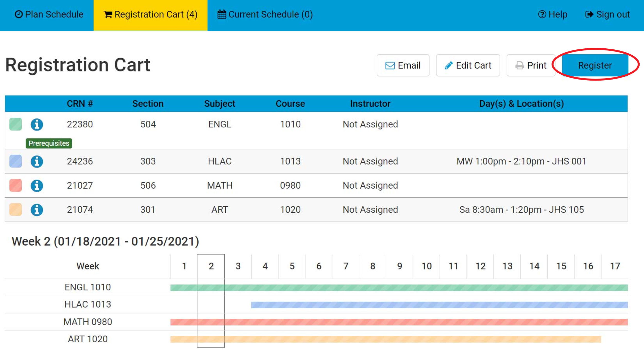This screenshot has width=644, height=357.
Task: Open info icon for HLAC 1013 row
Action: coord(37,162)
